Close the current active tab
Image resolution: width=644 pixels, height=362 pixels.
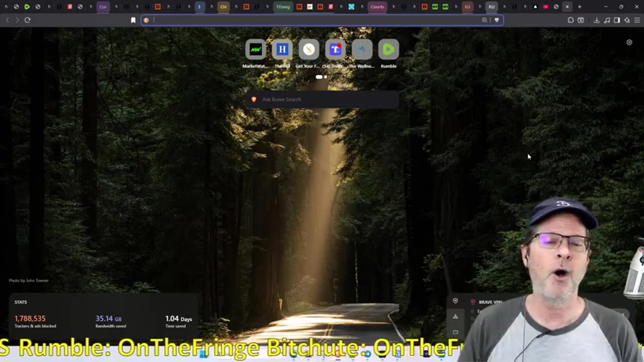[x=567, y=7]
